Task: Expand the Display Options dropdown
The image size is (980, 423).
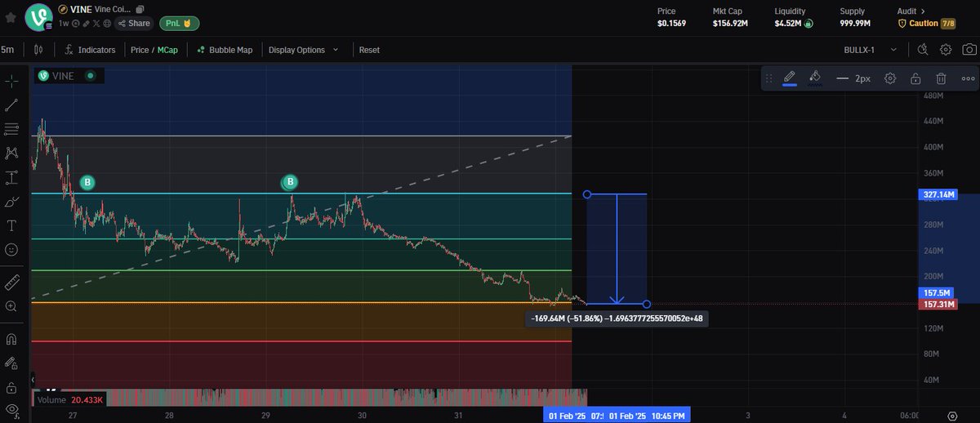Action: tap(303, 50)
